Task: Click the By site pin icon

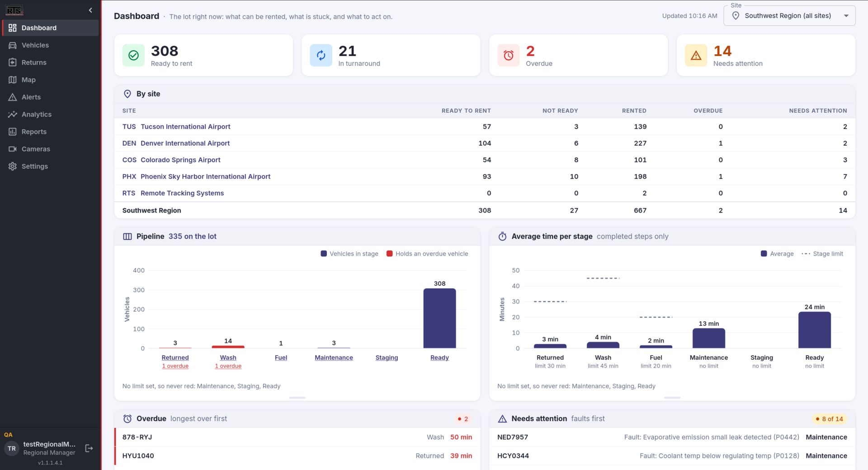Action: pyautogui.click(x=127, y=94)
